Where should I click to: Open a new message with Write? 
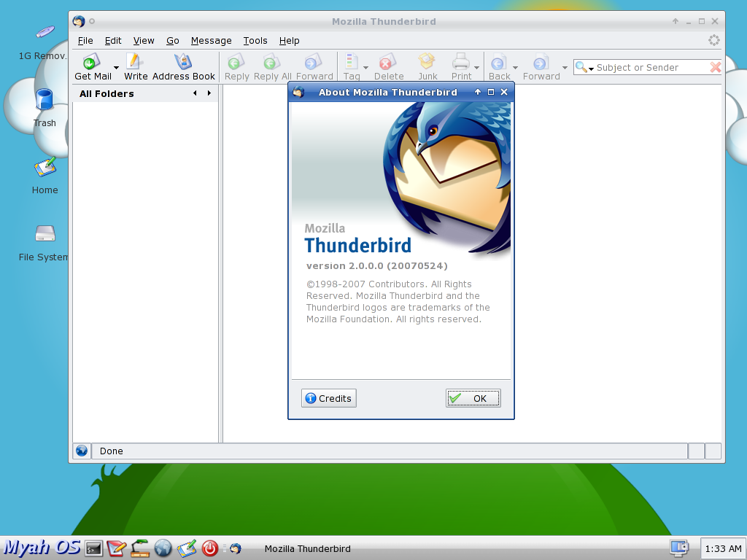pos(135,67)
